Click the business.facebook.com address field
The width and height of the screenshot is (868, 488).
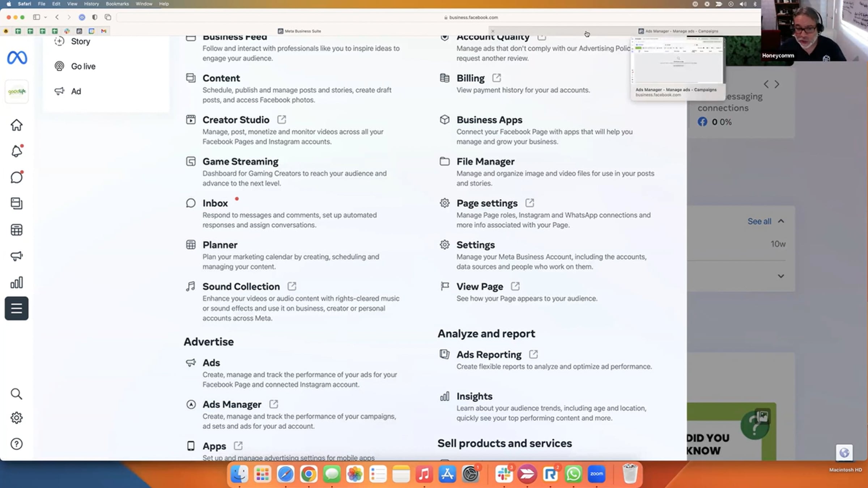pos(473,17)
